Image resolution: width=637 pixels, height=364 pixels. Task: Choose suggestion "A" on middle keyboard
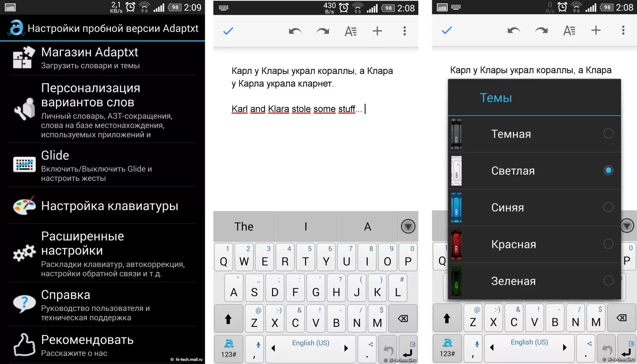coord(367,226)
